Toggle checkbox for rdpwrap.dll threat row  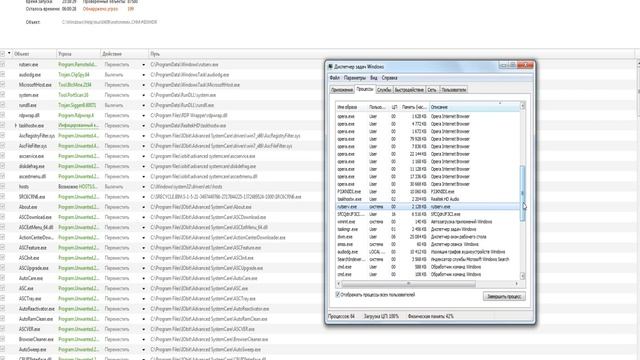pos(2,115)
